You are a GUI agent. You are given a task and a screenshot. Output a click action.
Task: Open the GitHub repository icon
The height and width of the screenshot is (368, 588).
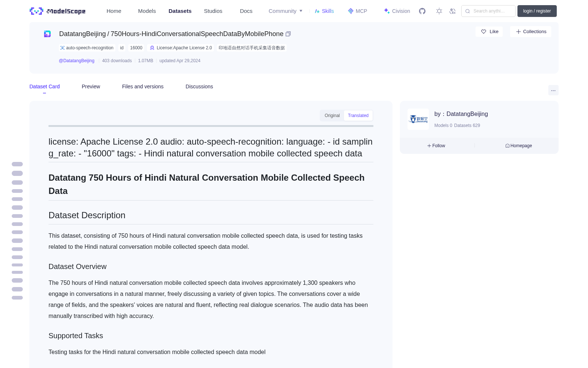click(422, 11)
